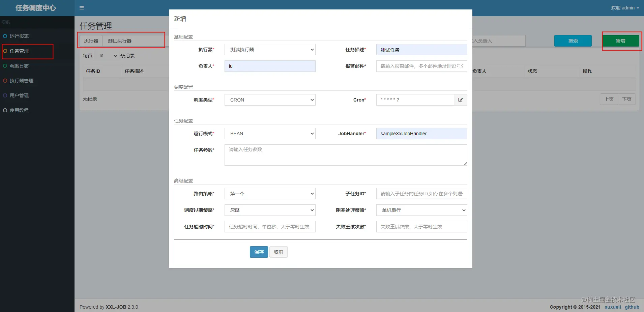Click the 执行器管理 sidebar circle icon

(x=5, y=81)
